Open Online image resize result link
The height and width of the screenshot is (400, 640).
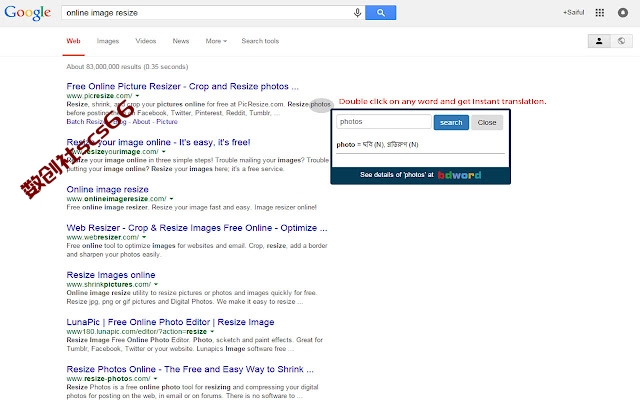click(107, 189)
